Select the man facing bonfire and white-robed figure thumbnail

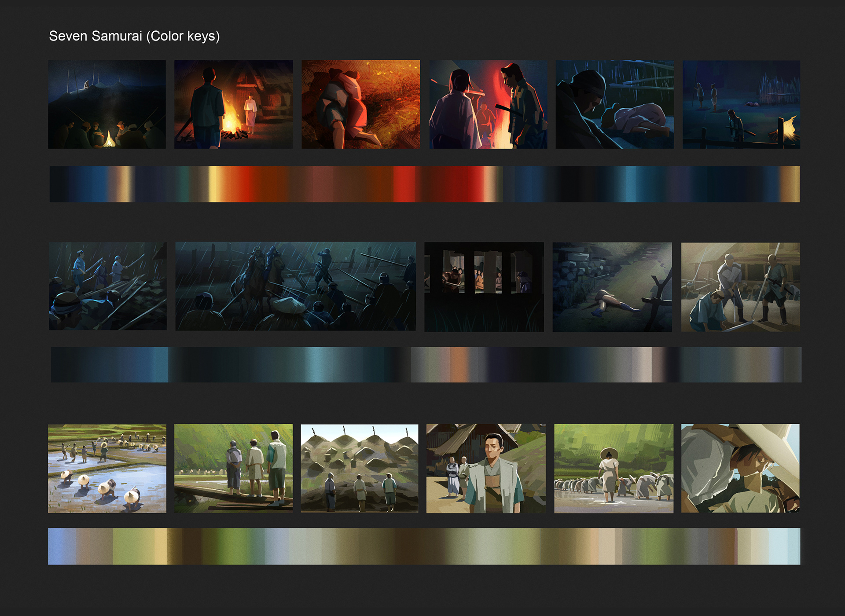tap(233, 104)
